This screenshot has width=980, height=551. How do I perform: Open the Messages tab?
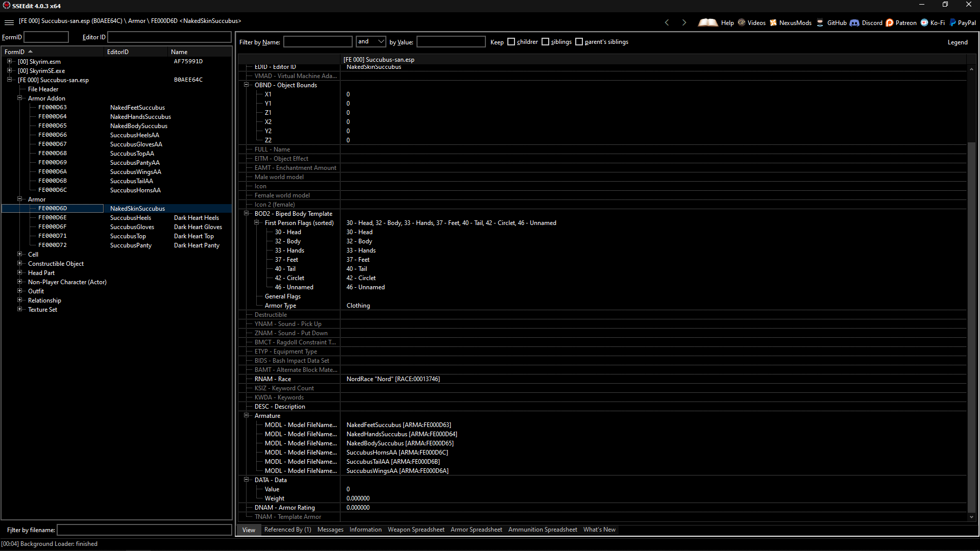click(x=330, y=530)
